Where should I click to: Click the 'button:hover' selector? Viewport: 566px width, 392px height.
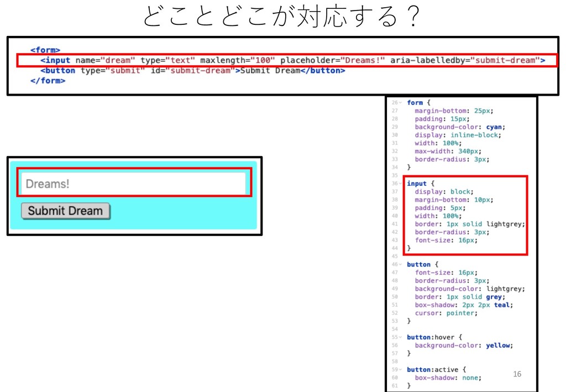pyautogui.click(x=430, y=337)
